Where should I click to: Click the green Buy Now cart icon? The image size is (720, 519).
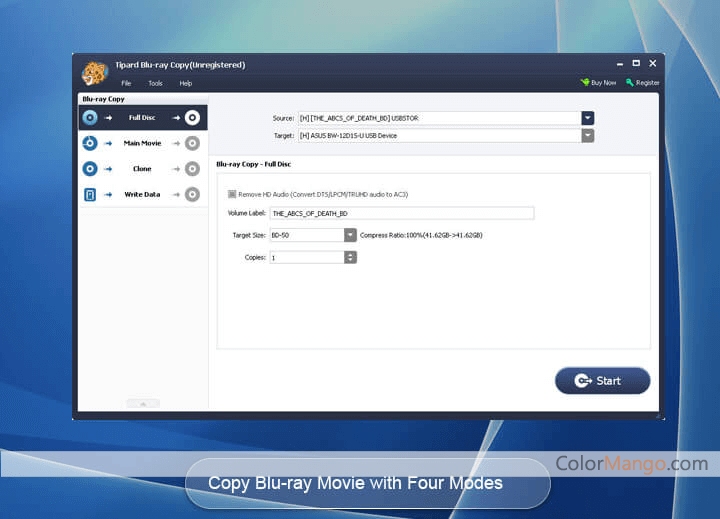point(585,82)
